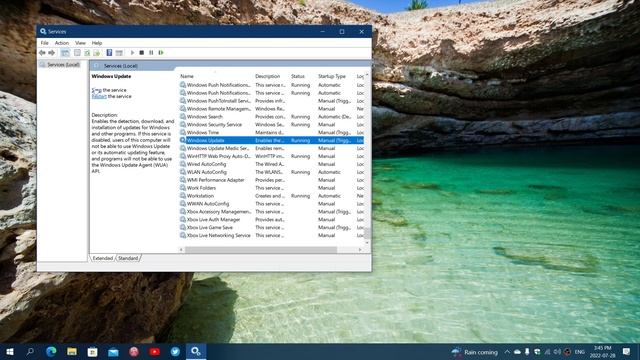Open the Mail app from the taskbar
The width and height of the screenshot is (640, 360).
tap(113, 351)
